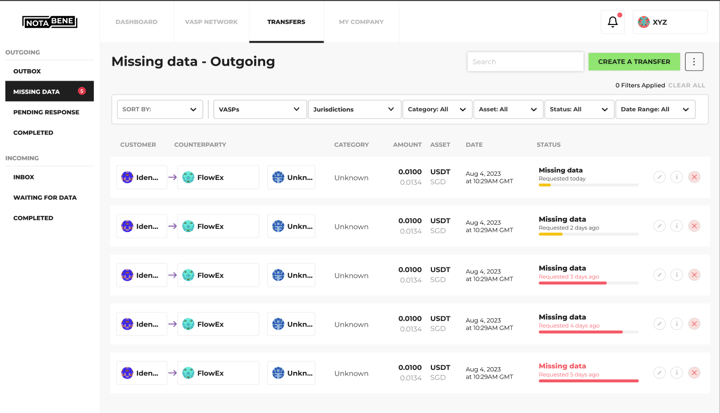Click the Create a Transfer button

click(634, 62)
